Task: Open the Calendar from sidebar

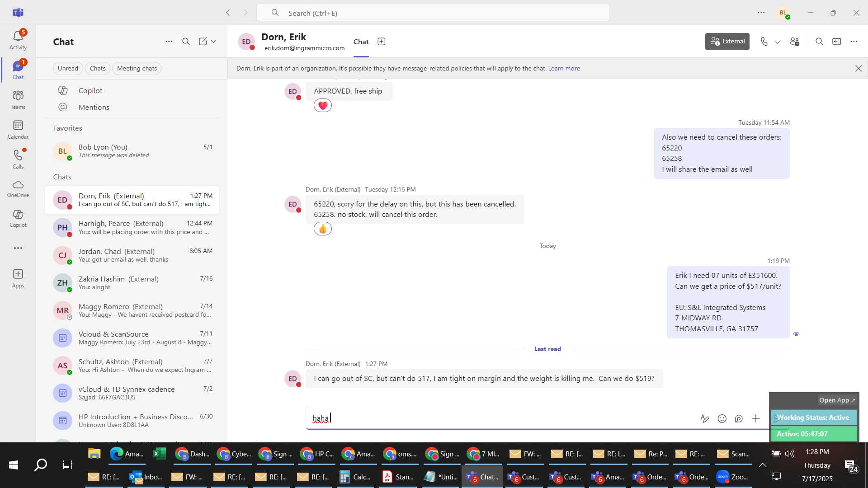Action: tap(18, 130)
